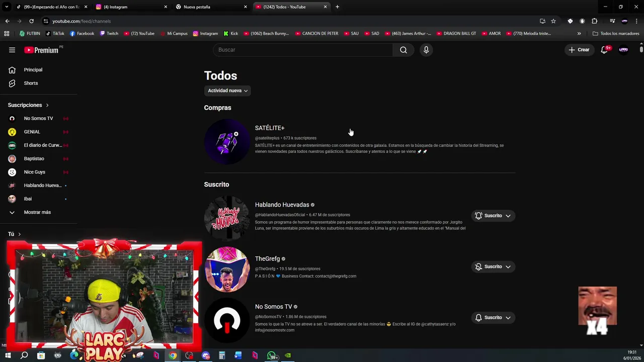The image size is (644, 362).
Task: Open a new tab with the plus button
Action: [337, 7]
